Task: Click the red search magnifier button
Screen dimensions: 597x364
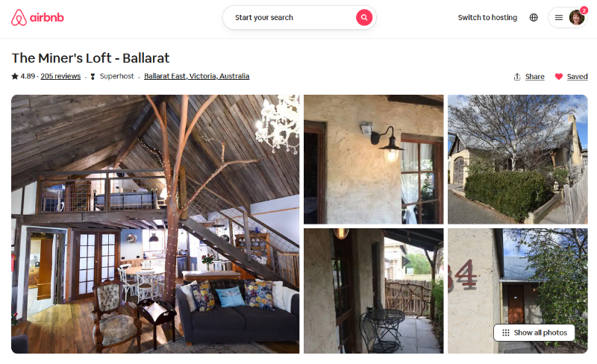Action: coord(364,17)
